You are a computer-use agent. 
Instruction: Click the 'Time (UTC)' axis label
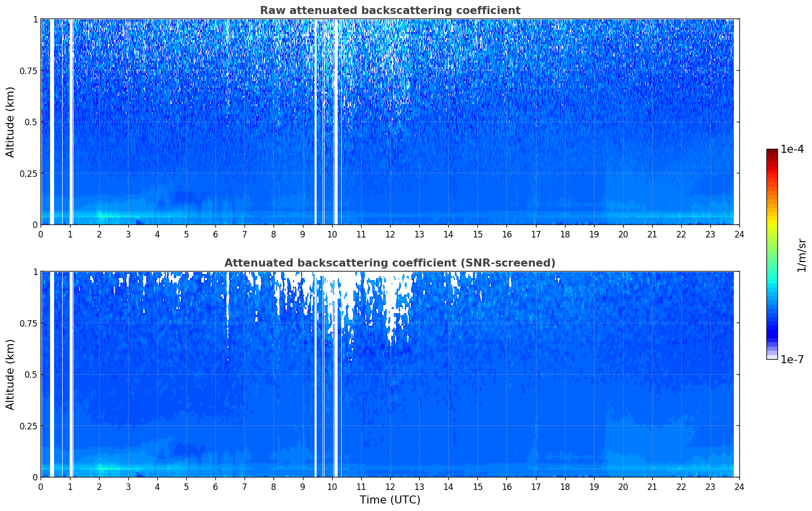(390, 499)
